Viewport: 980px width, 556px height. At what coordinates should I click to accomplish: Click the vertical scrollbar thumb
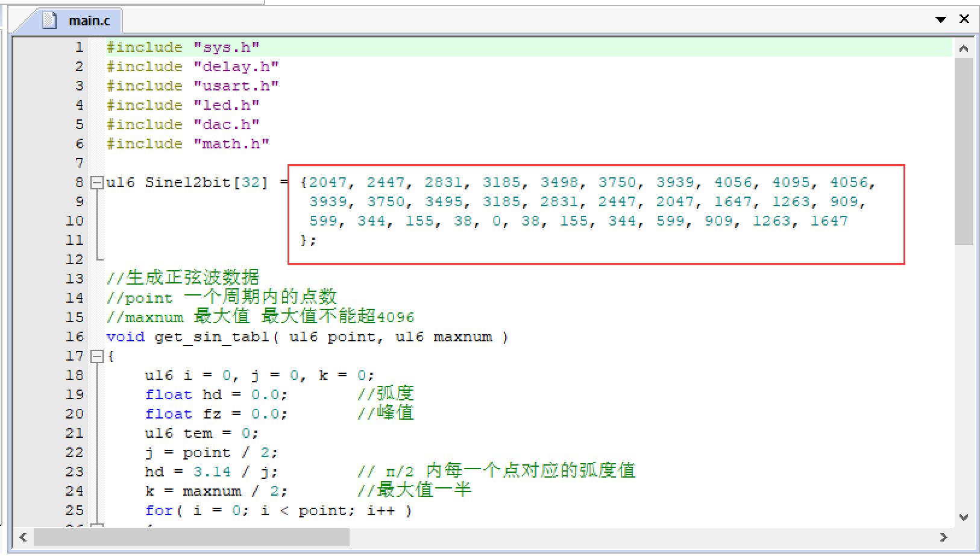tap(964, 151)
